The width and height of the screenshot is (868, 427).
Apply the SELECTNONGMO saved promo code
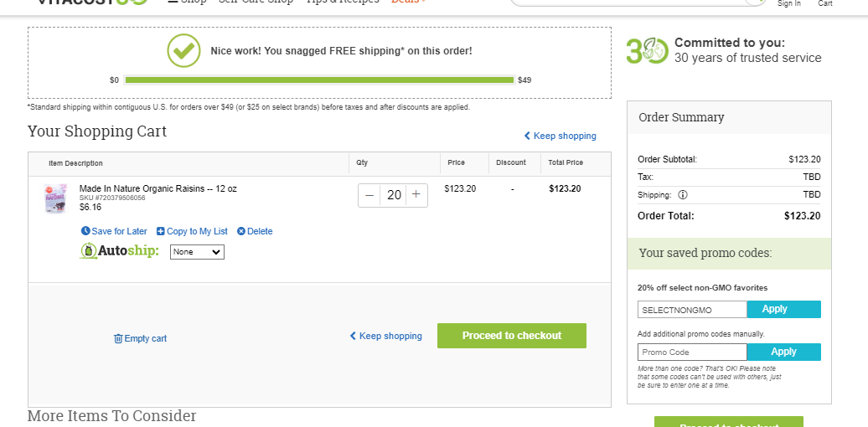pyautogui.click(x=784, y=309)
